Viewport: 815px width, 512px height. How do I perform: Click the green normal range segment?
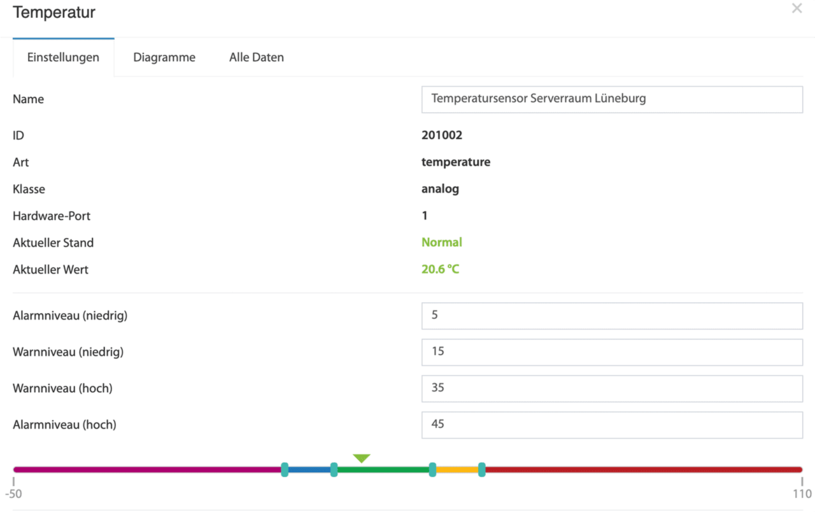[383, 469]
